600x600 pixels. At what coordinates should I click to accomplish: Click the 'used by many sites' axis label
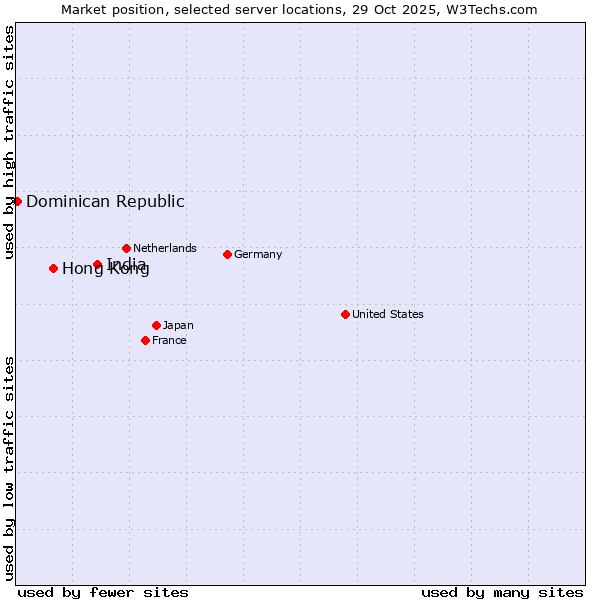[502, 592]
